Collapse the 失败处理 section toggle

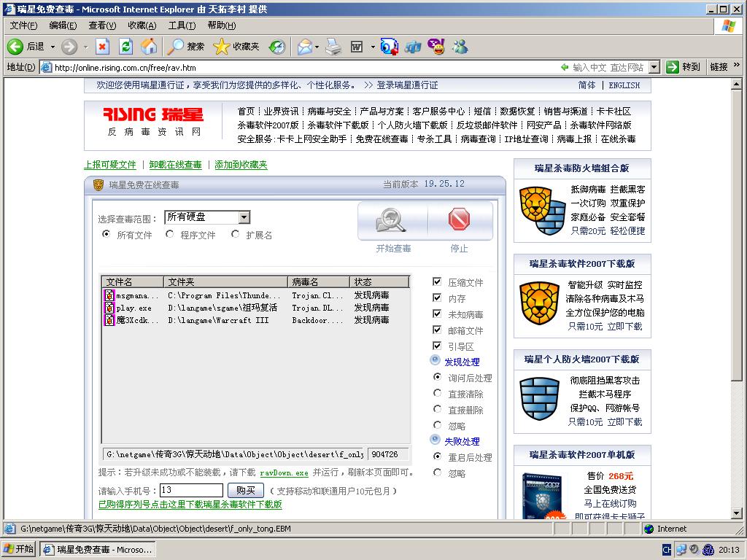[x=435, y=440]
